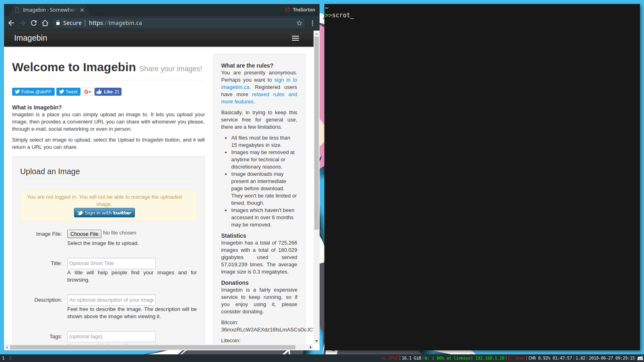
Task: Click the Google+ share icon
Action: (x=88, y=92)
